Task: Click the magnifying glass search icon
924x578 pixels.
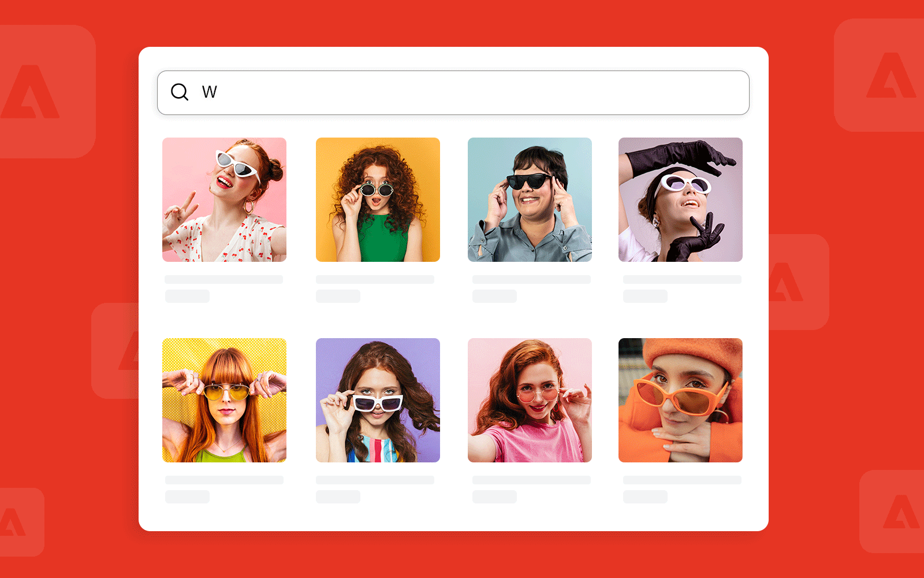Action: (180, 92)
